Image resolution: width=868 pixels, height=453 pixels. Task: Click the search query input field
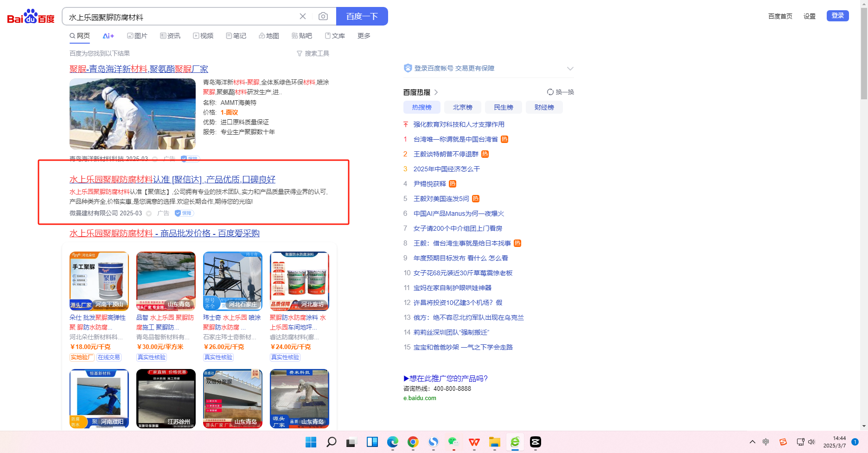181,17
